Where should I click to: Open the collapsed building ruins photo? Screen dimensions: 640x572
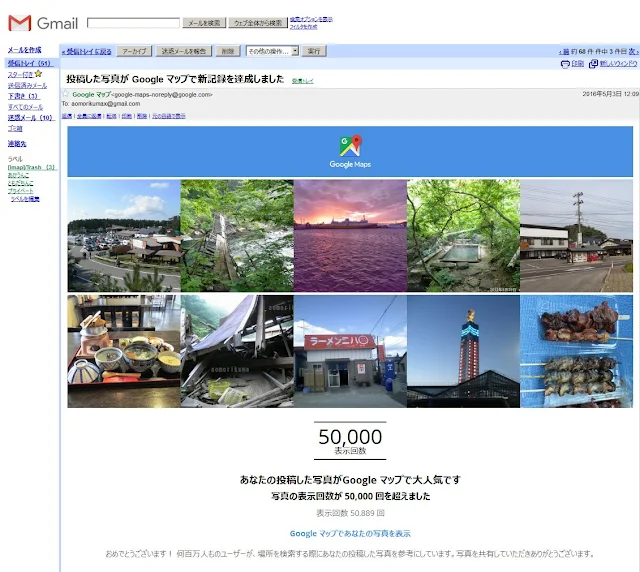click(x=237, y=351)
